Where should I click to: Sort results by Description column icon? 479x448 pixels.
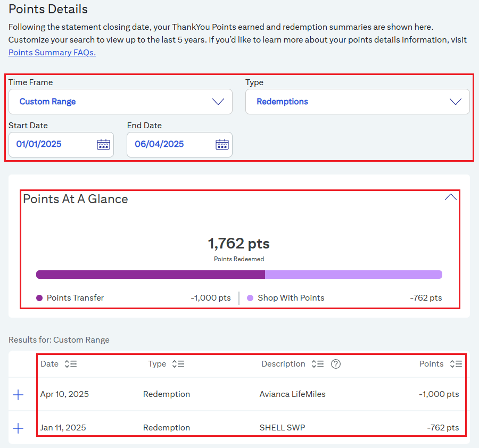(318, 364)
